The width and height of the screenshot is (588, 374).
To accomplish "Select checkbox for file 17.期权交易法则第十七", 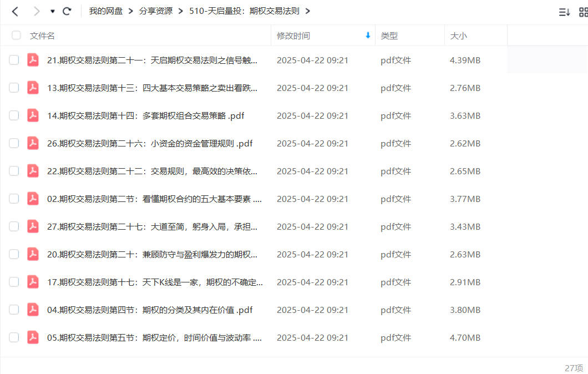I will [x=14, y=282].
